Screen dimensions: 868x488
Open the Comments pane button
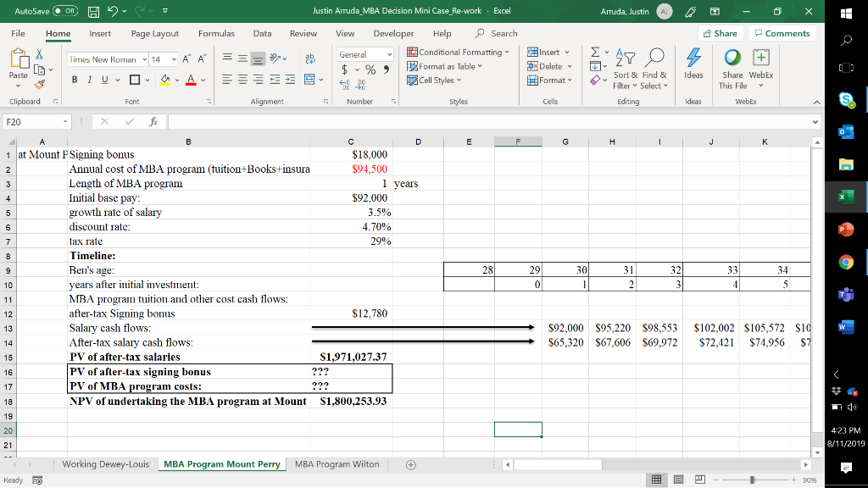point(782,33)
